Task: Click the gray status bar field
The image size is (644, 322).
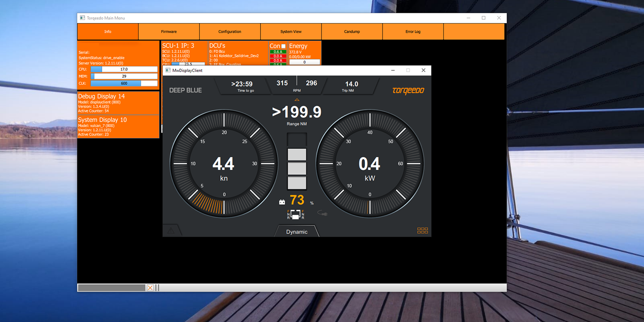Action: [111, 288]
